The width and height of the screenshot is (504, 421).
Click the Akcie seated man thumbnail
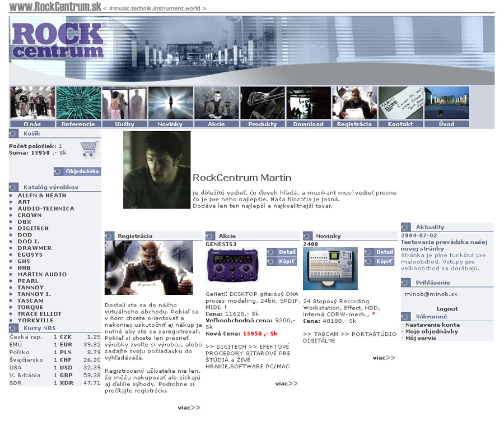point(217,103)
